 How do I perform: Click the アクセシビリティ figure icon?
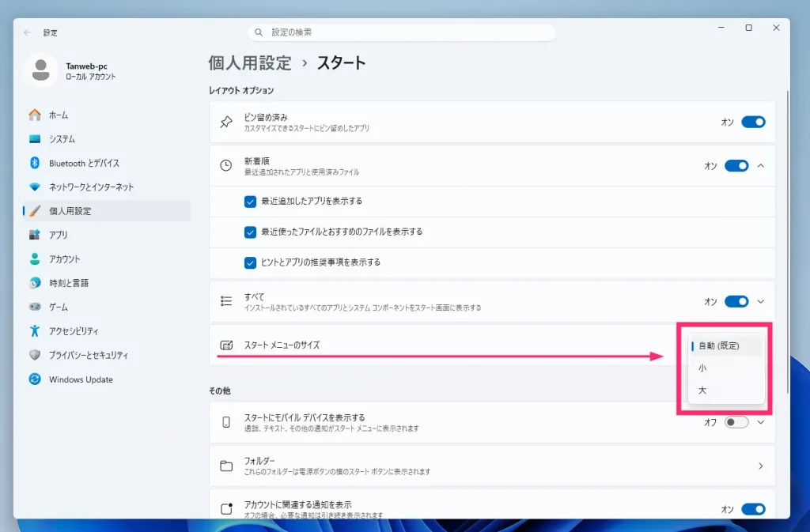coord(35,330)
